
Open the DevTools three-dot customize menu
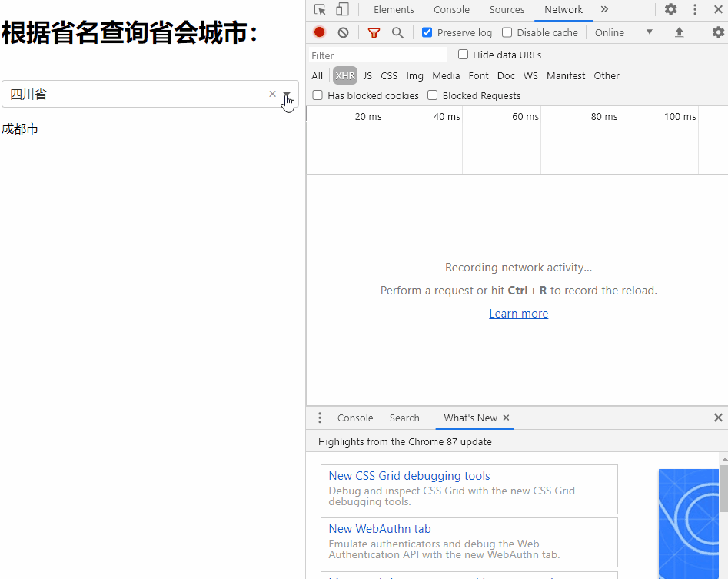click(x=695, y=9)
